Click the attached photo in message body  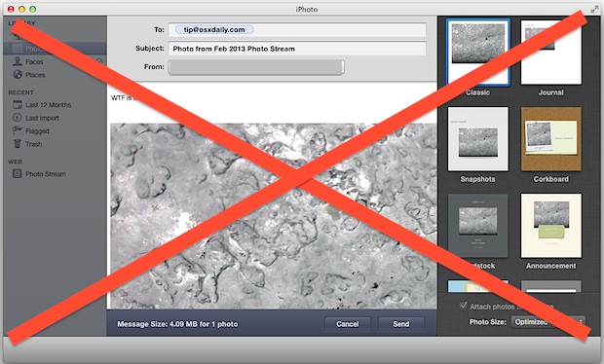(x=274, y=215)
